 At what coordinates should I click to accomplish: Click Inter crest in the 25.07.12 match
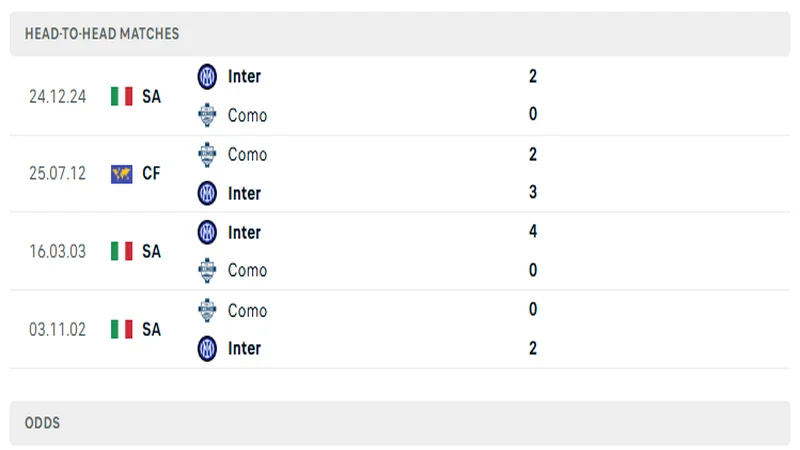[x=207, y=193]
